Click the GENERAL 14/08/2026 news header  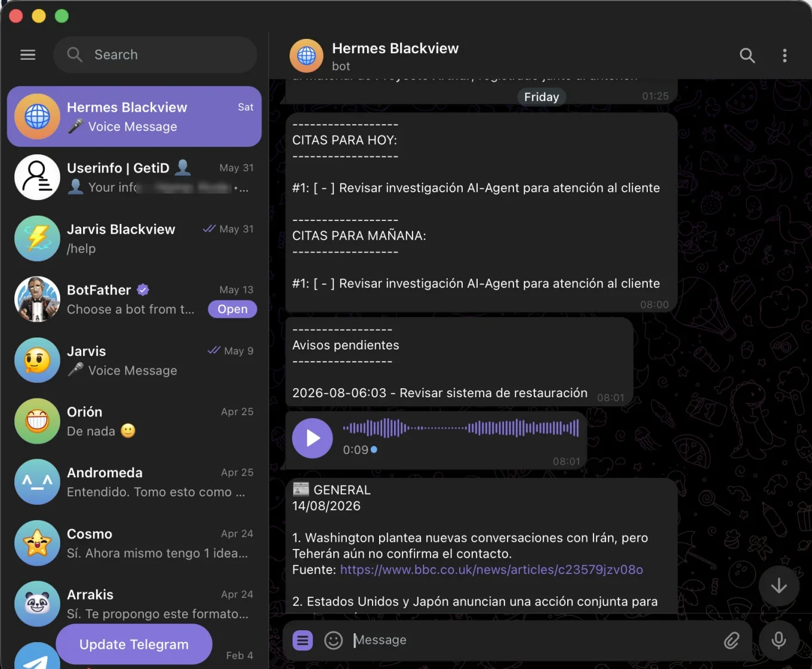[332, 498]
